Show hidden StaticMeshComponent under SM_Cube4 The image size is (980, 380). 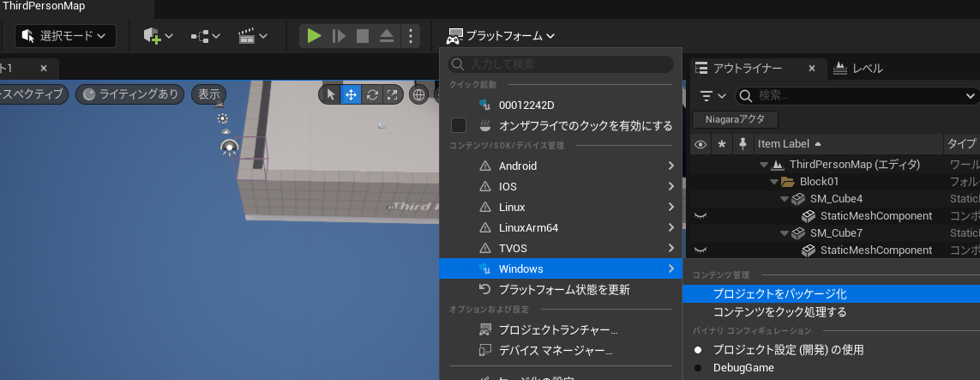(700, 216)
